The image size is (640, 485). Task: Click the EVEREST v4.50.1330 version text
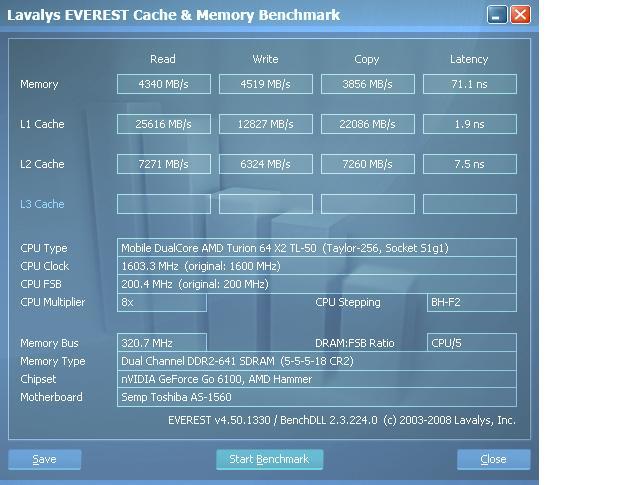(x=342, y=420)
